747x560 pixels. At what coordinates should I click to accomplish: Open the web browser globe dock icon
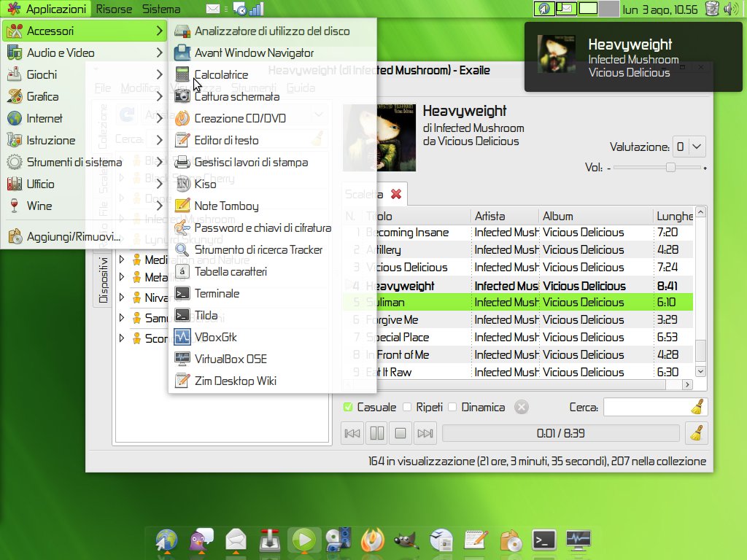[166, 541]
